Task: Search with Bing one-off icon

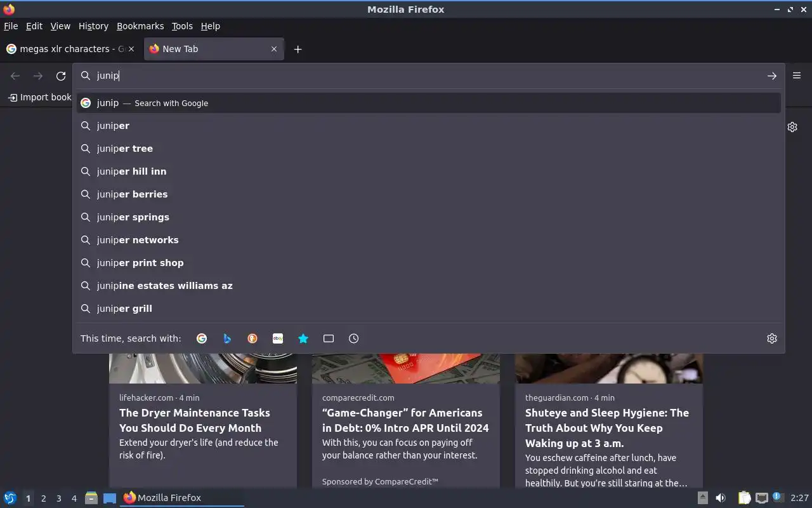Action: coord(227,338)
